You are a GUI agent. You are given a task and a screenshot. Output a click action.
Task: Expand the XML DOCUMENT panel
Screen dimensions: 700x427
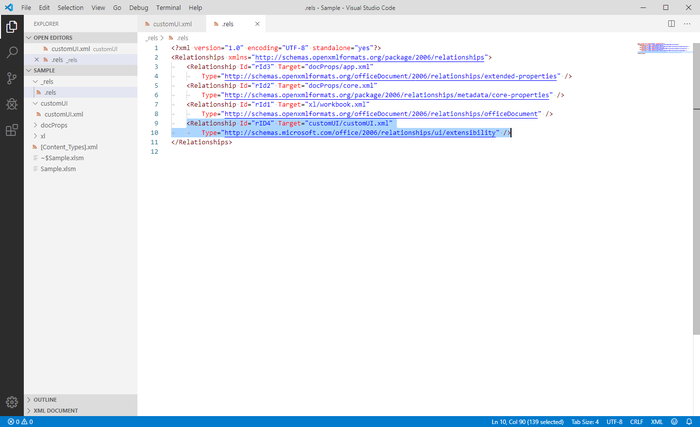(56, 410)
